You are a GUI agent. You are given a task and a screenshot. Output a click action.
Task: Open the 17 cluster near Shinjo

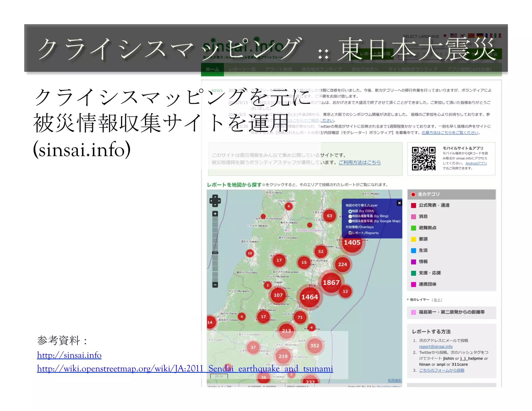(279, 260)
